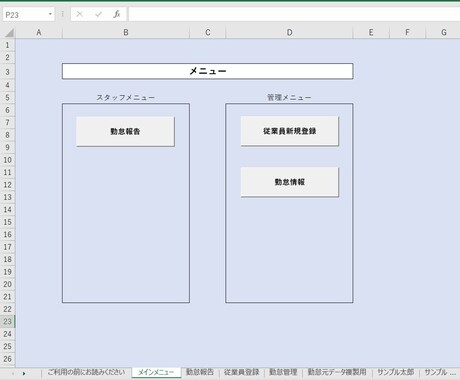Select column B header
460x380 pixels.
click(126, 33)
